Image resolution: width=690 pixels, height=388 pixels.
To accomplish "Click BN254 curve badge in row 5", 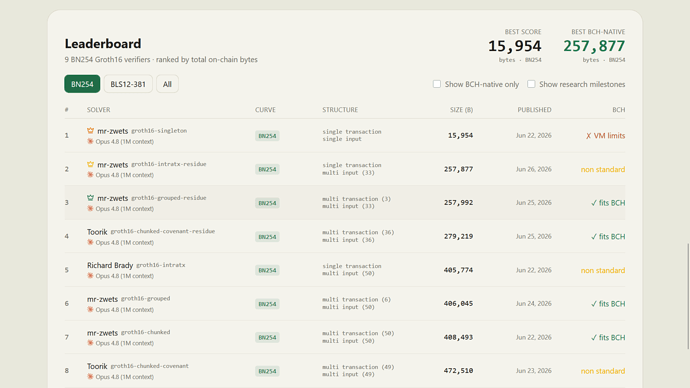I will point(267,270).
